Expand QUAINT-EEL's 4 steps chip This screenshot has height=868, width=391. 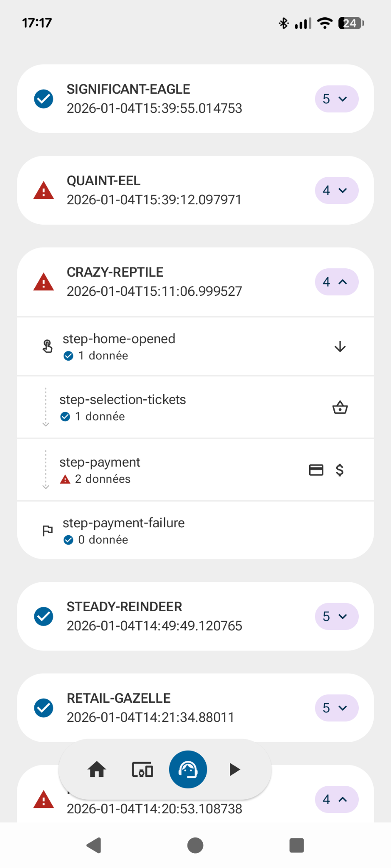336,190
